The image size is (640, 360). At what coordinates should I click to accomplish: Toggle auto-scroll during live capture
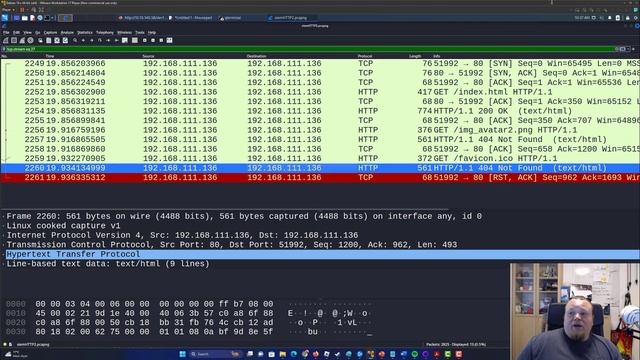point(125,40)
